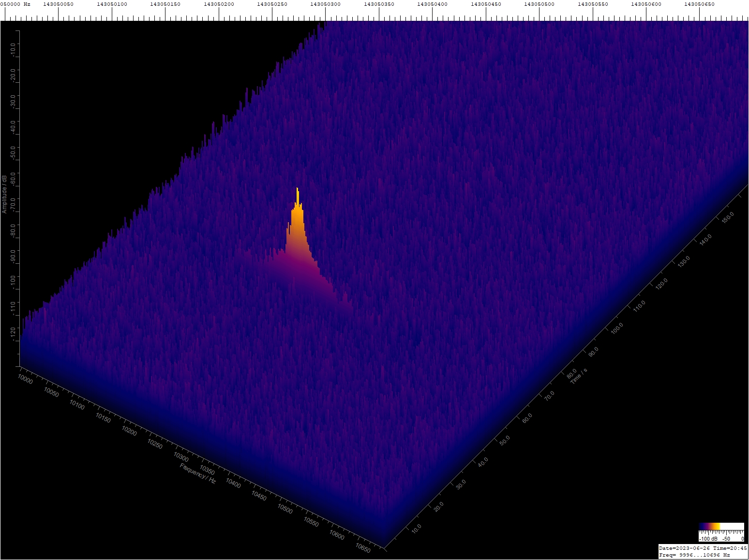This screenshot has height=560, width=749.
Task: Click the -90.0 amplitude axis label
Action: (13, 257)
